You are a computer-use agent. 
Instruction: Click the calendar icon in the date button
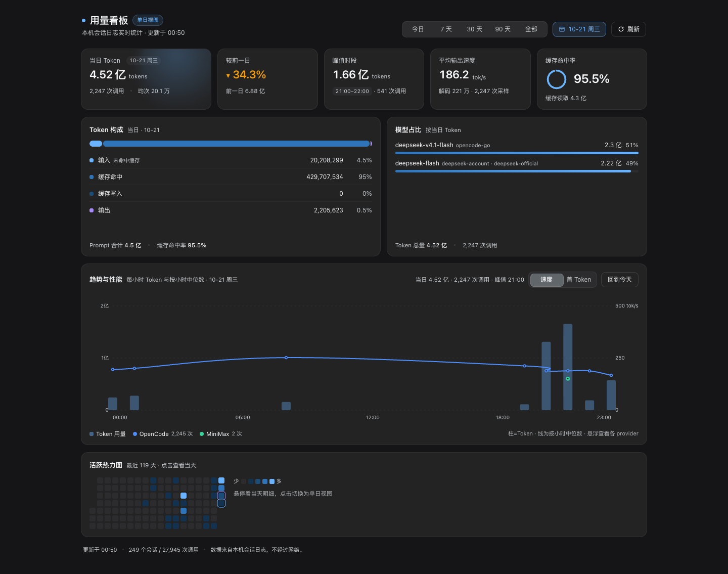click(x=562, y=29)
